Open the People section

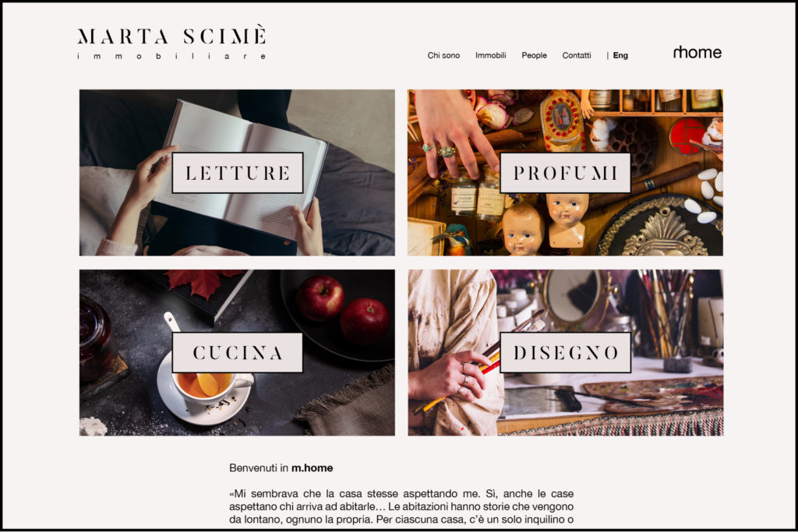[534, 55]
